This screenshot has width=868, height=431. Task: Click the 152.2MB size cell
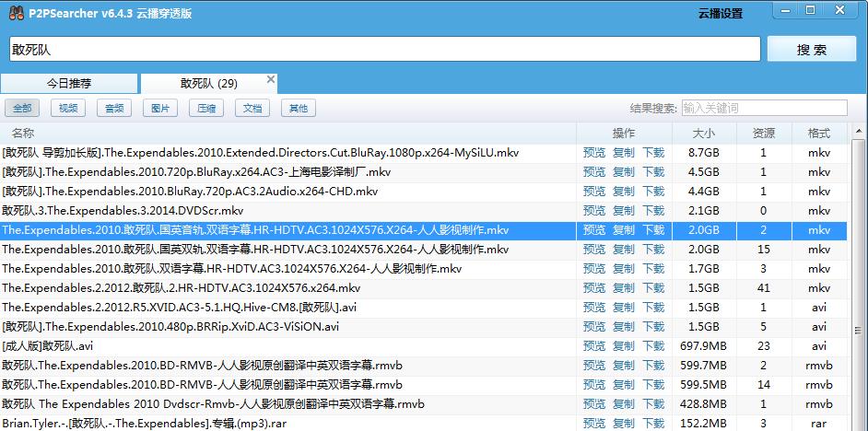[704, 424]
